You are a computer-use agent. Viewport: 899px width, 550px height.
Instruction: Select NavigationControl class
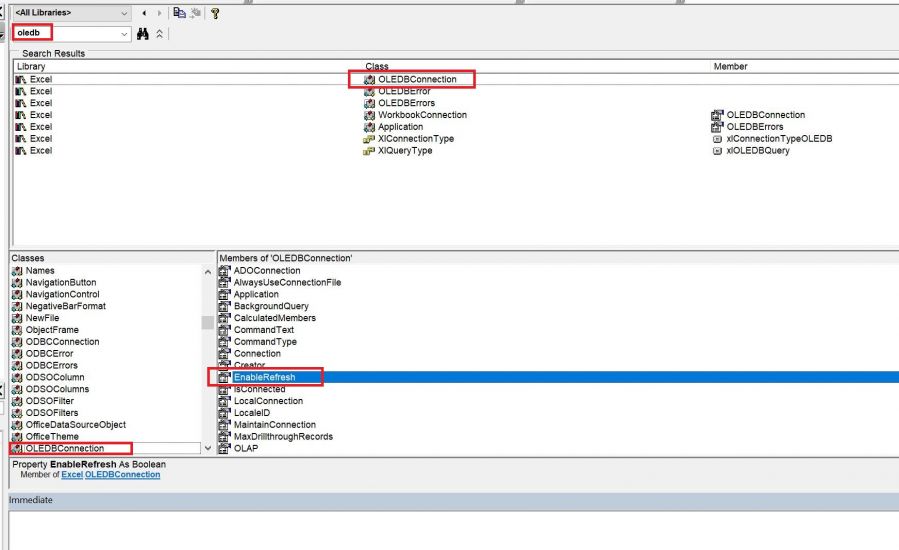point(62,294)
